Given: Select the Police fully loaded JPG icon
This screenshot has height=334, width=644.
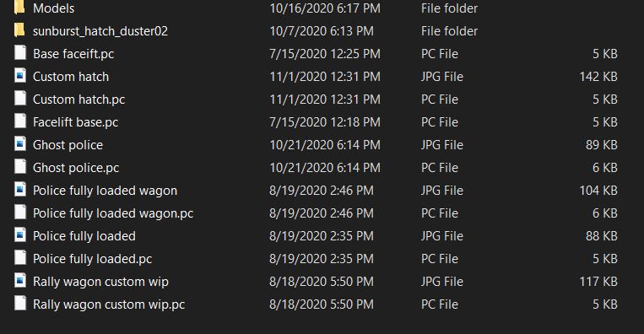Looking at the screenshot, I should [x=20, y=235].
